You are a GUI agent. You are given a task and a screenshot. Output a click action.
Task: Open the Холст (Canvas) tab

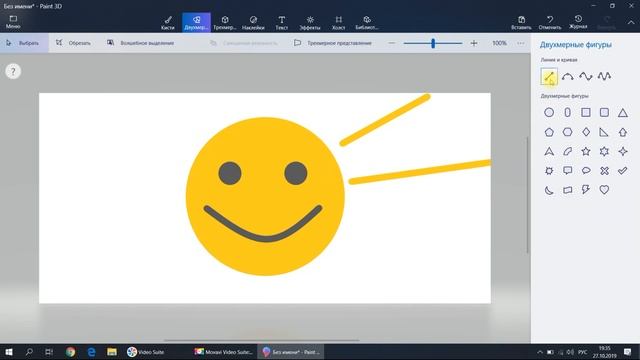coord(338,22)
